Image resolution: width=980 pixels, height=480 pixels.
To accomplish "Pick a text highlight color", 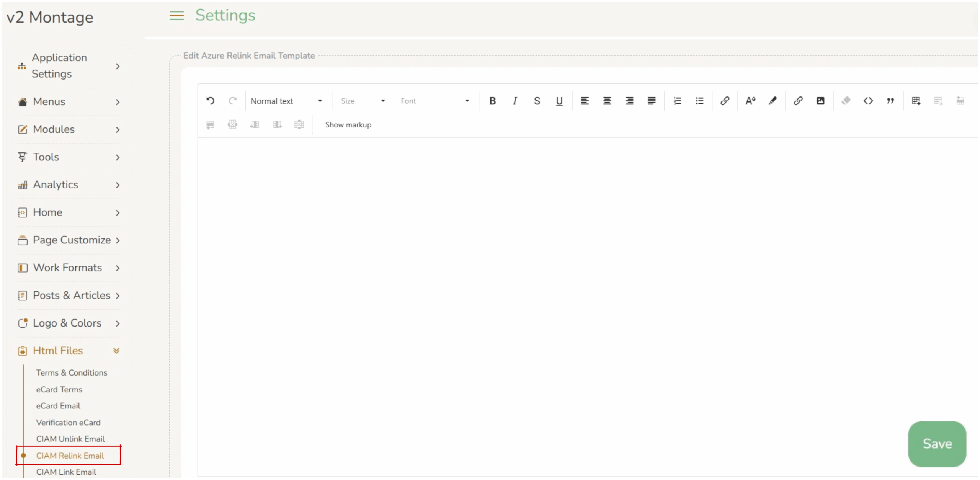I will pyautogui.click(x=773, y=101).
